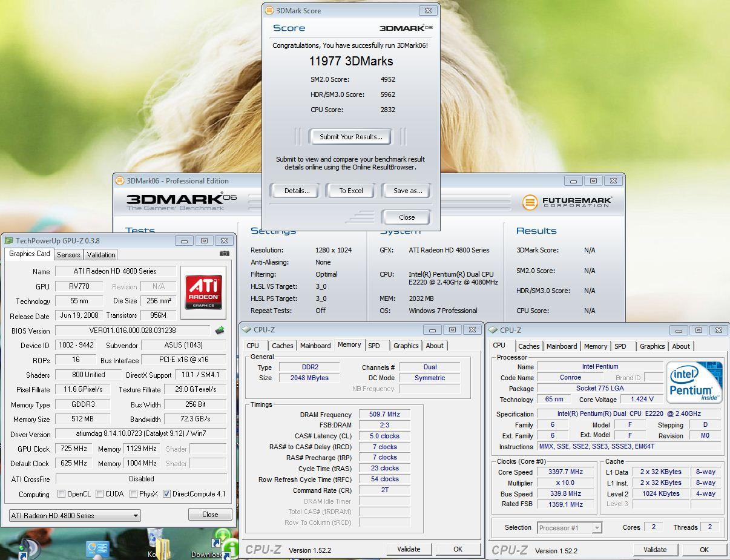730x560 pixels.
Task: Open the Memory tab in the Processor CPU-Z window
Action: 595,346
